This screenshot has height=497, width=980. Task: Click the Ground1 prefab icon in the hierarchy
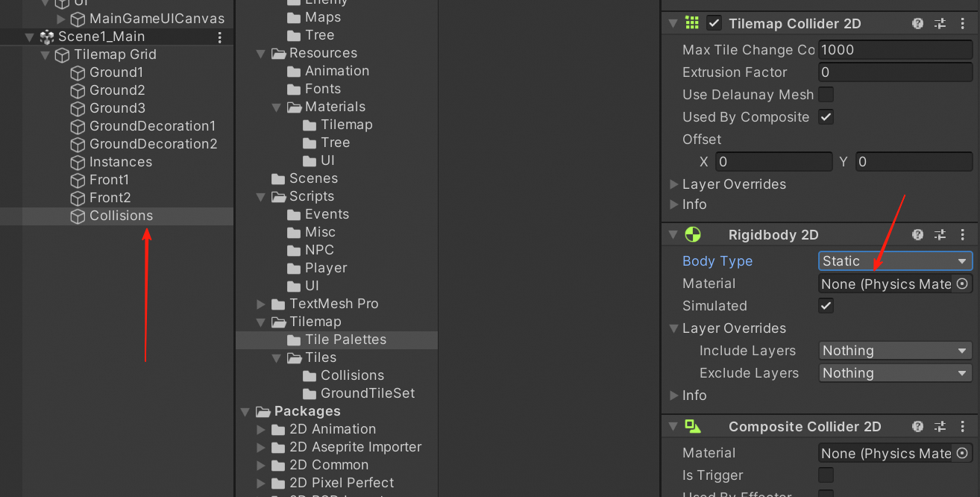click(x=78, y=72)
